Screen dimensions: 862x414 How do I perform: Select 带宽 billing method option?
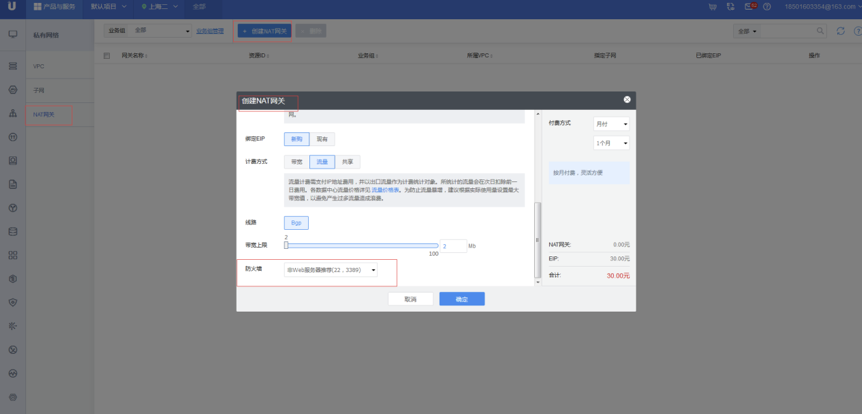click(x=296, y=161)
